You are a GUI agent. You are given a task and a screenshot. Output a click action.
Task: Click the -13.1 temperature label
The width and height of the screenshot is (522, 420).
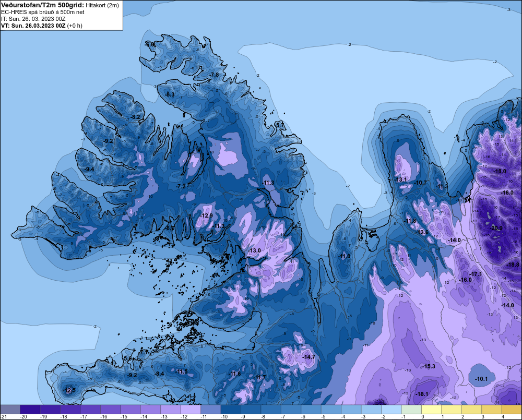(x=401, y=179)
